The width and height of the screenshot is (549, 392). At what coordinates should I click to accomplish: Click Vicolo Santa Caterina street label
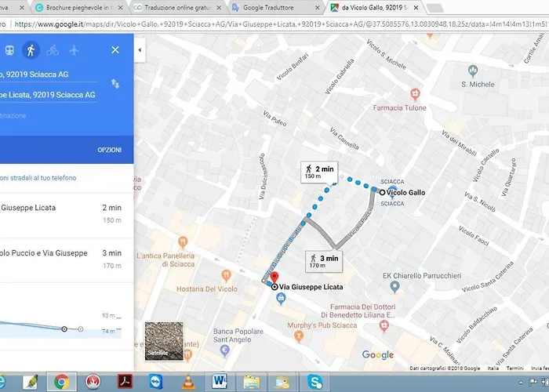[x=487, y=277]
